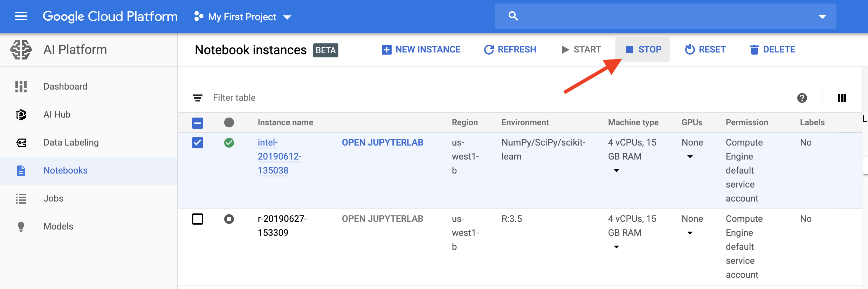Click the Data Labeling sidebar icon
The image size is (868, 289).
[x=21, y=142]
